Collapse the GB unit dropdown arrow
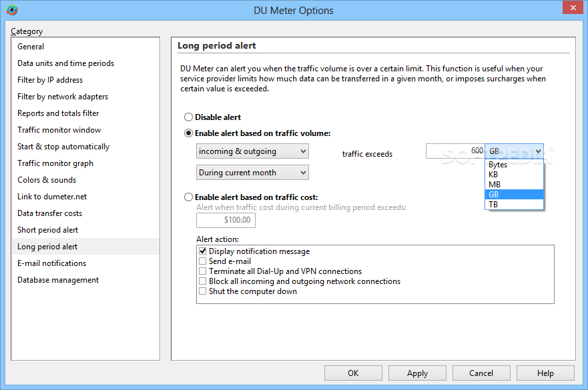Image resolution: width=588 pixels, height=390 pixels. [538, 151]
